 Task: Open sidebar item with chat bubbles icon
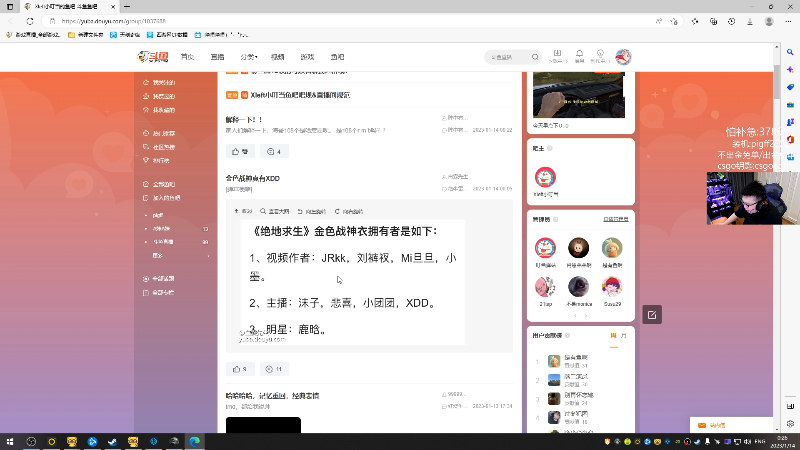159,147
